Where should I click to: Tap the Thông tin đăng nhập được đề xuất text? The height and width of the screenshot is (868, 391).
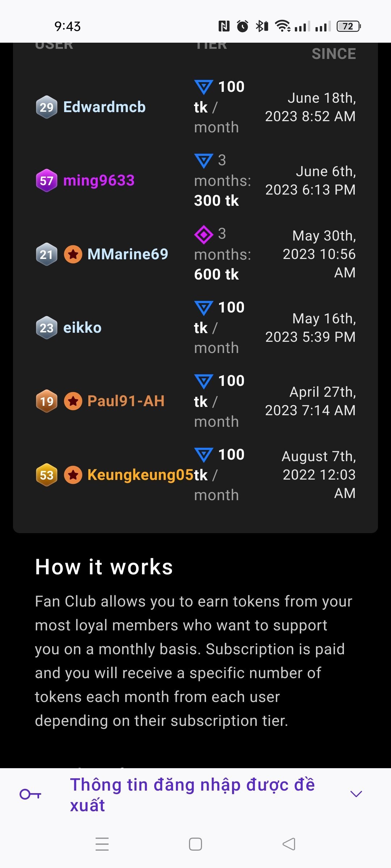pyautogui.click(x=192, y=795)
